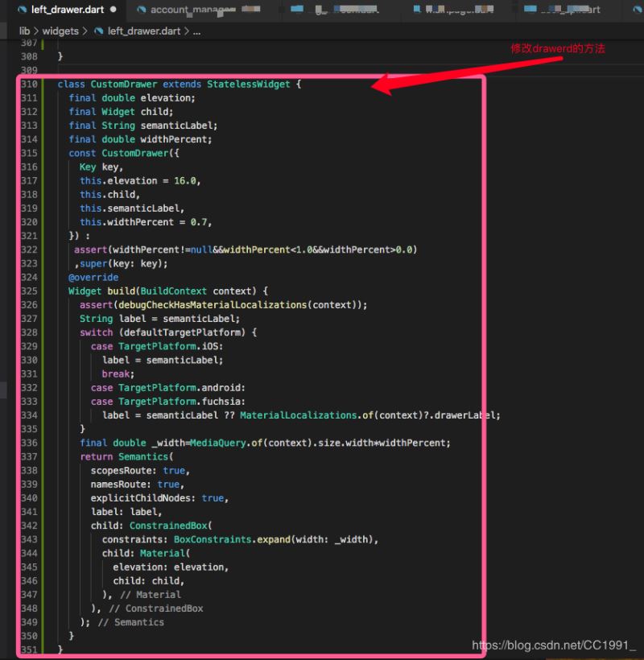Select 'widgets' in the breadcrumb path
The width and height of the screenshot is (644, 660).
point(60,31)
